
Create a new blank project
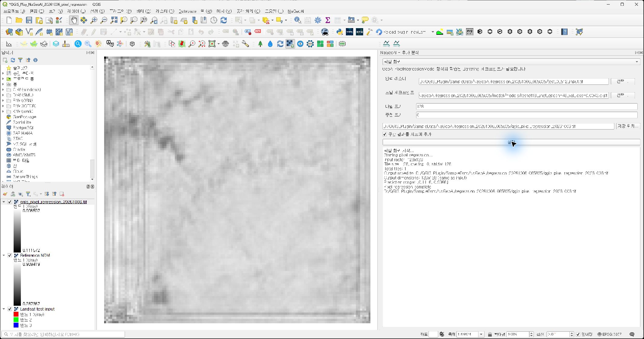[9, 20]
